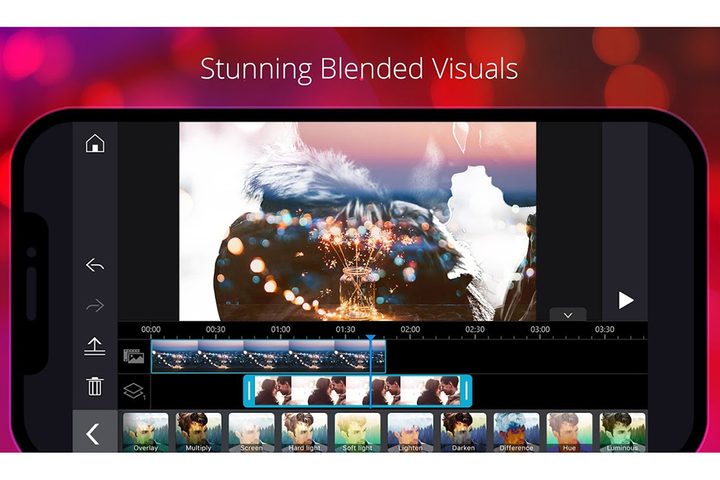Select the Multiply blend mode
Screen dimensions: 720x480
pos(198,432)
